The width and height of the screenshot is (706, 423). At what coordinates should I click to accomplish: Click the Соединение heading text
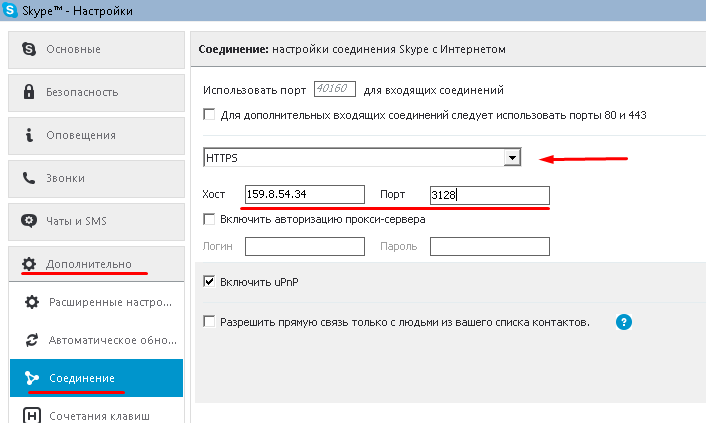tap(234, 49)
